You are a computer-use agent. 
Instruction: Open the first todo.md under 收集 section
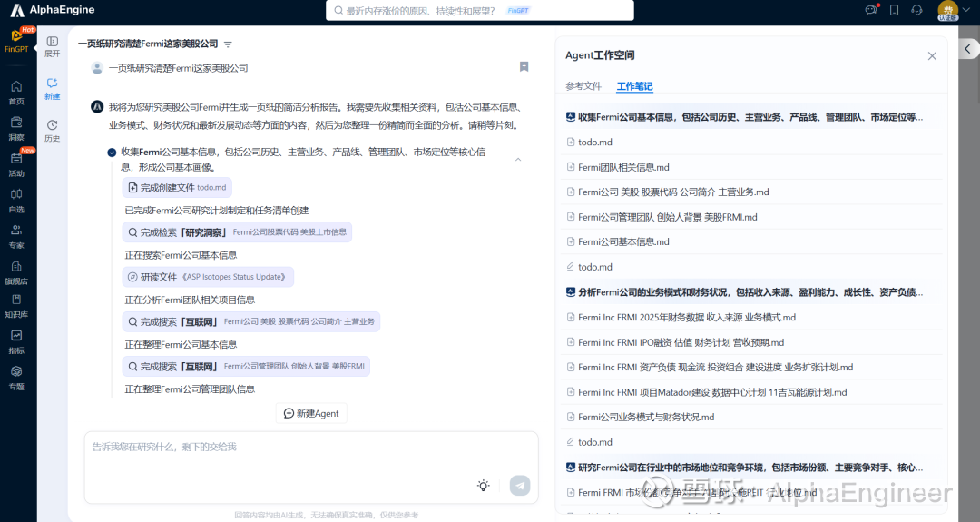(x=752, y=142)
